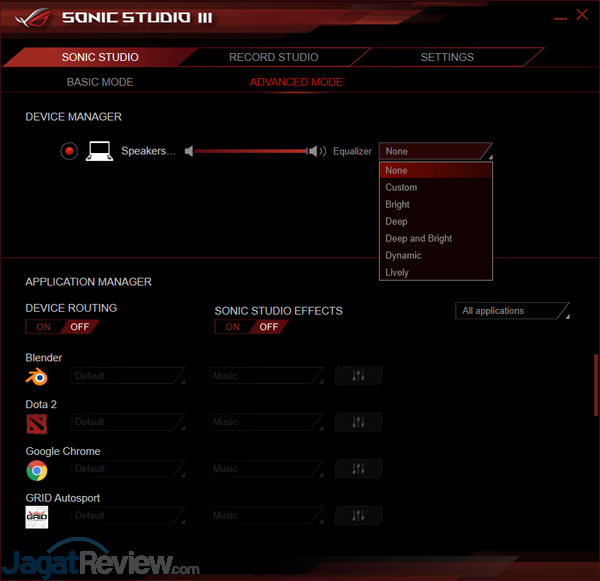This screenshot has width=600, height=581.
Task: Open Dota 2's equalizer settings icon
Action: click(x=358, y=422)
